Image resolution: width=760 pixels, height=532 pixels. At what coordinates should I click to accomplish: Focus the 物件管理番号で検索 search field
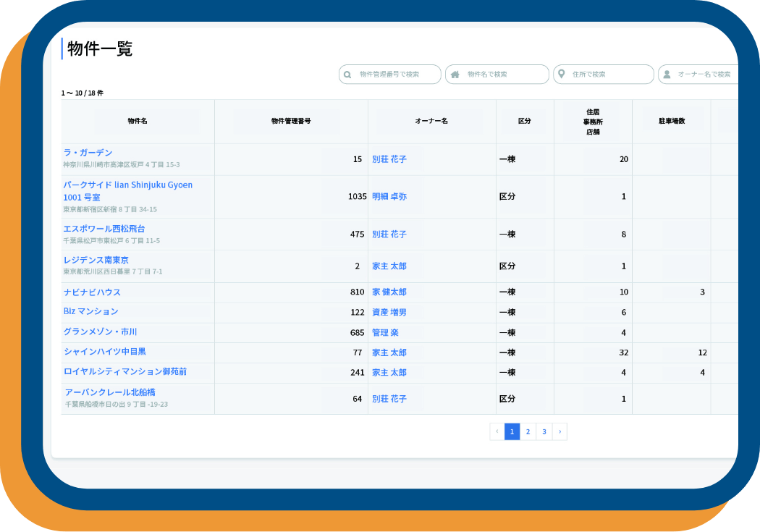389,74
